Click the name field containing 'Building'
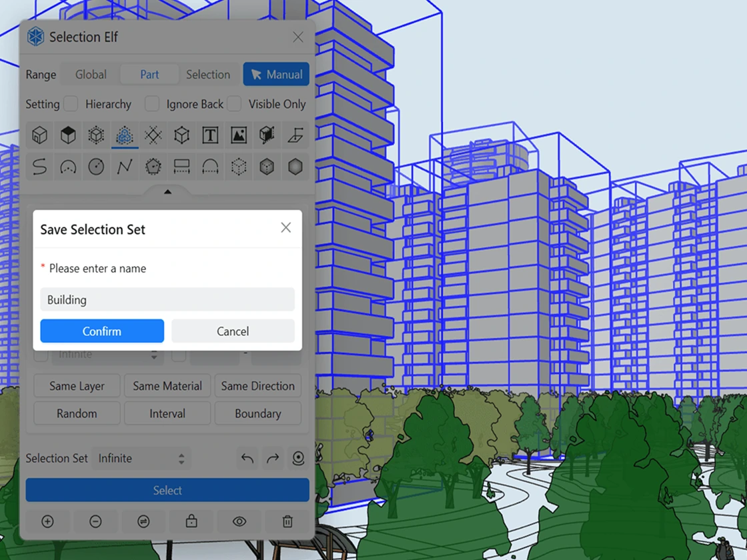 tap(167, 300)
